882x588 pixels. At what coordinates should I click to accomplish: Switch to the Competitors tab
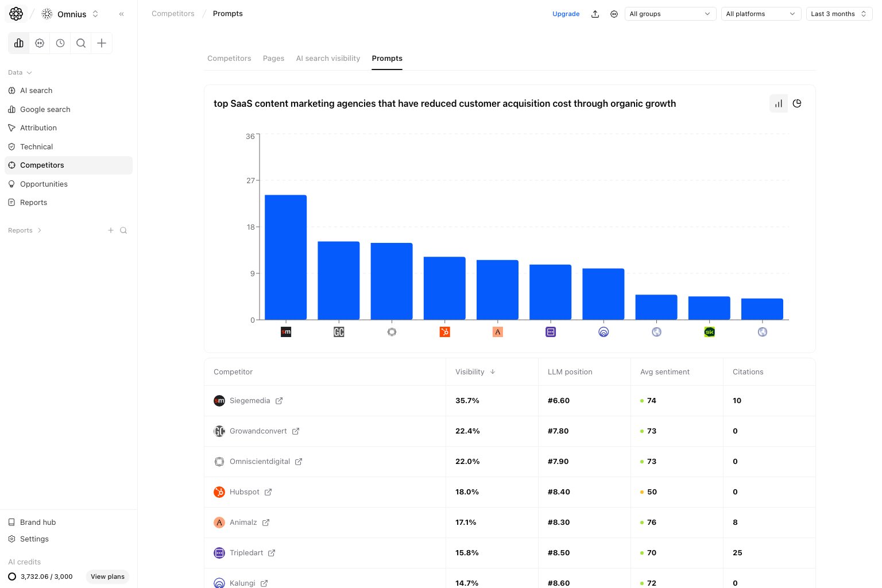[229, 59]
